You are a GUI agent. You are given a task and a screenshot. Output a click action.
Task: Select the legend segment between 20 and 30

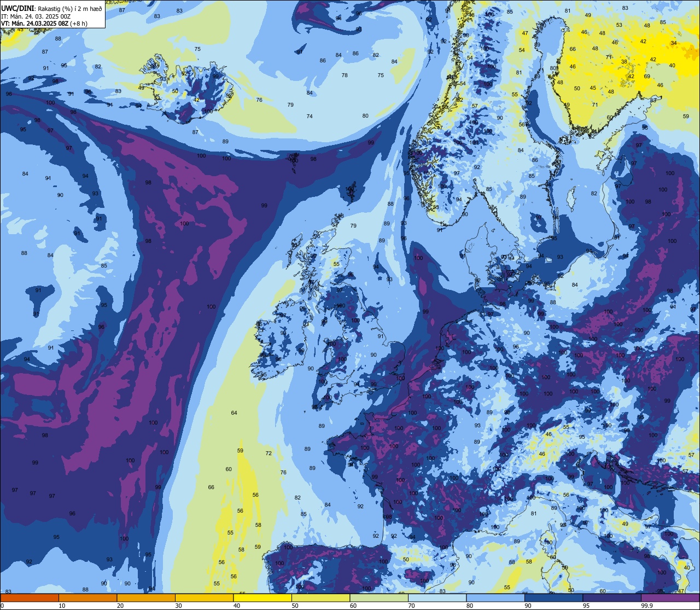point(146,598)
